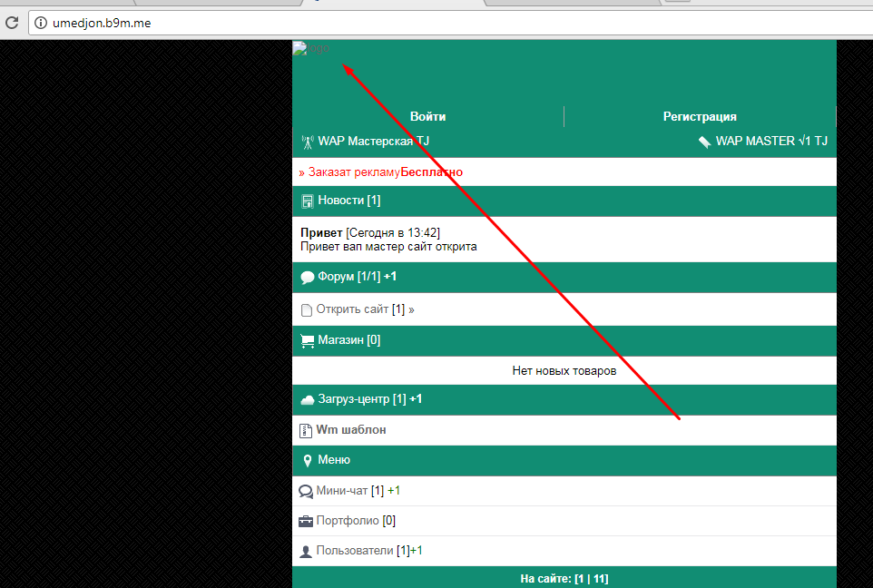Image resolution: width=873 pixels, height=588 pixels.
Task: Click the chat bubbles icon beside Мини-чат
Action: coord(306,492)
